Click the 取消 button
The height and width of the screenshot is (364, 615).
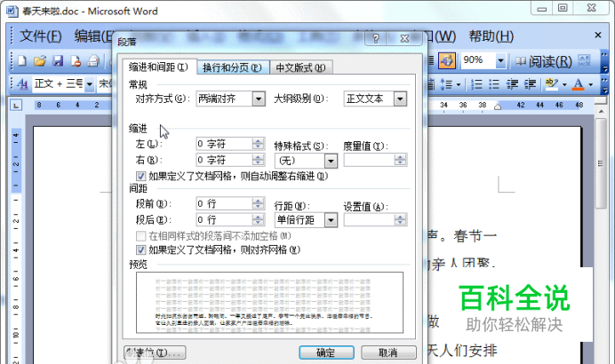[388, 352]
